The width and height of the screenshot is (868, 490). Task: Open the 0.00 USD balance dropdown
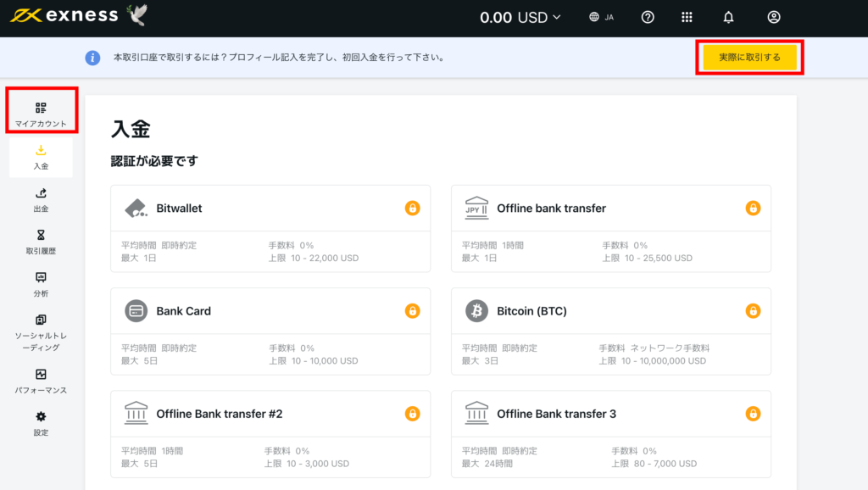520,18
